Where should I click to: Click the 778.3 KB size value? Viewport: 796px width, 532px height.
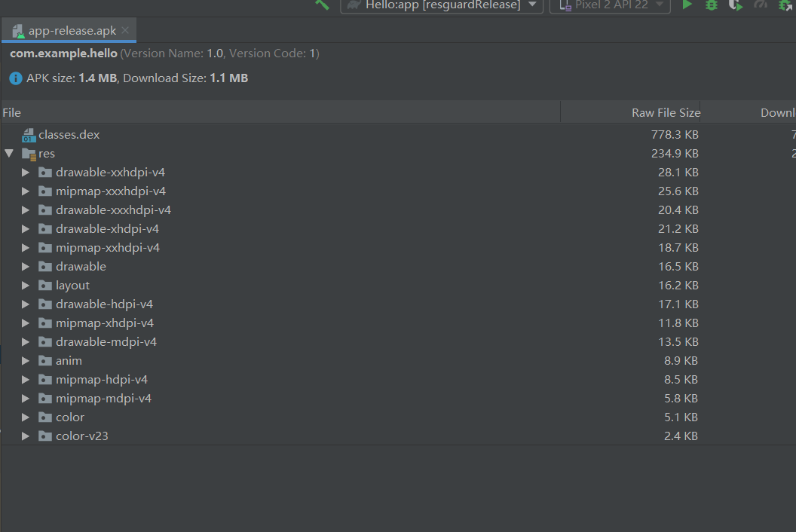pos(675,135)
